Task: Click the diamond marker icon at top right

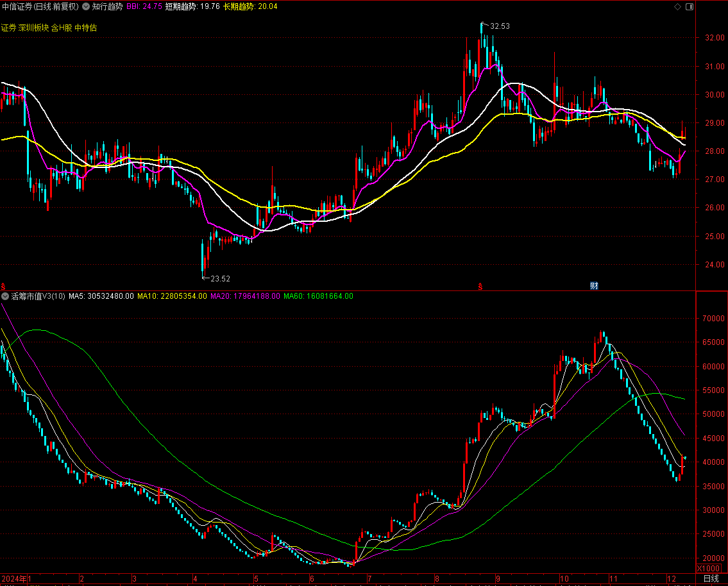Action: tap(677, 6)
